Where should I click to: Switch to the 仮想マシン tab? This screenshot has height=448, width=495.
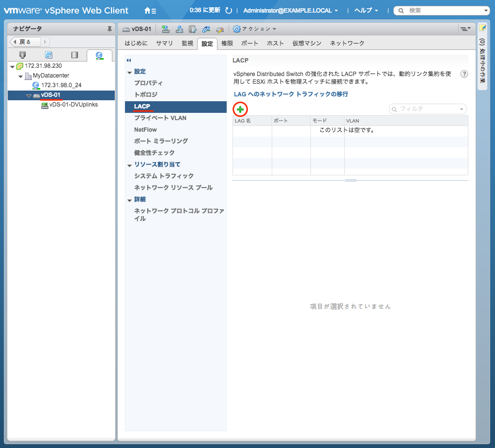pyautogui.click(x=307, y=43)
